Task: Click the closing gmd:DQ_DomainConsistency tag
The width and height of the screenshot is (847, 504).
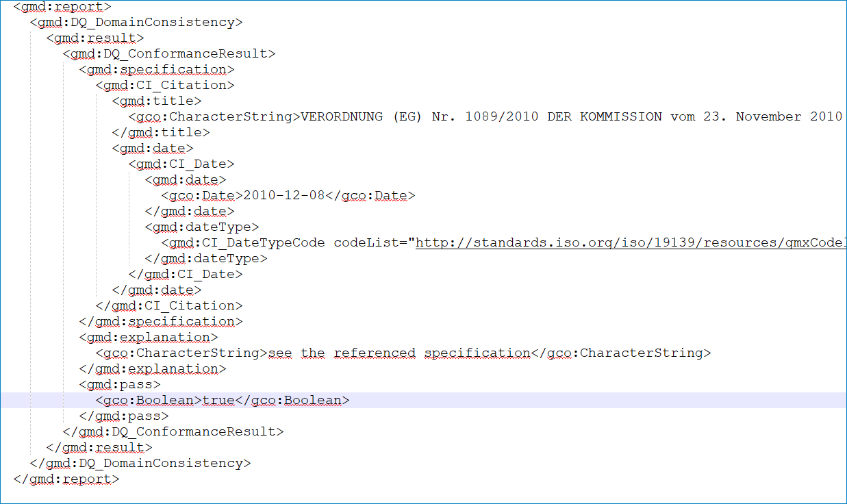Action: coord(140,463)
